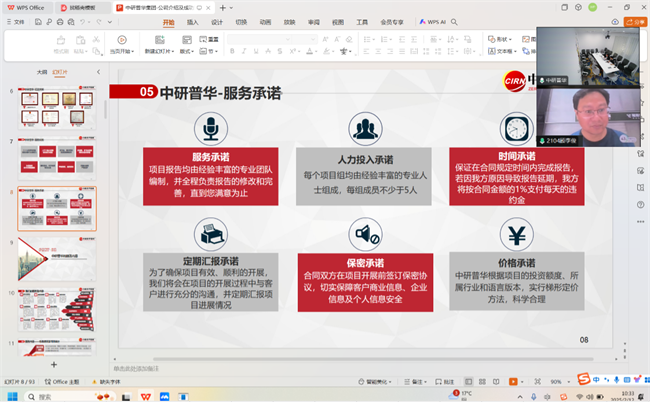This screenshot has height=402, width=650.
Task: Switch to the 开始 ribbon tab
Action: pyautogui.click(x=168, y=22)
